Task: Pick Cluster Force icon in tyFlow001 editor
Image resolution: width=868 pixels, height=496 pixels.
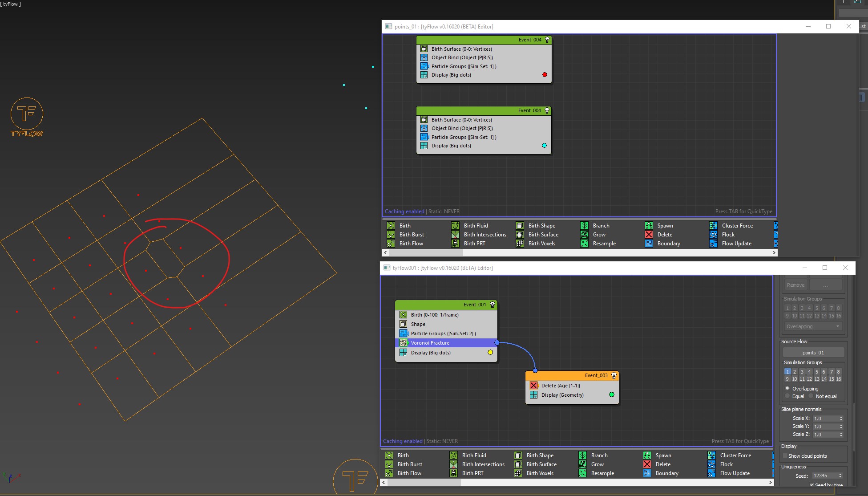Action: (711, 455)
